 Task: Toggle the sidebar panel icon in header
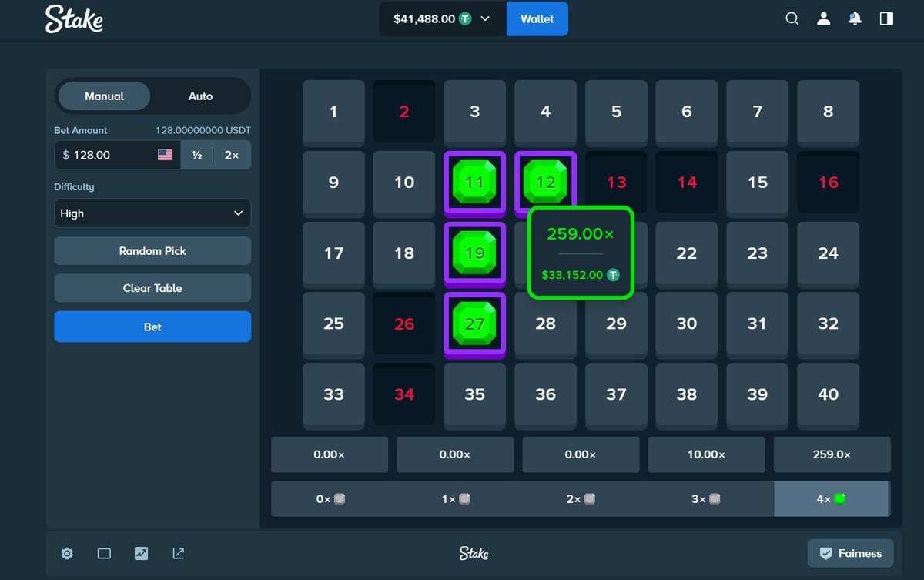(886, 18)
